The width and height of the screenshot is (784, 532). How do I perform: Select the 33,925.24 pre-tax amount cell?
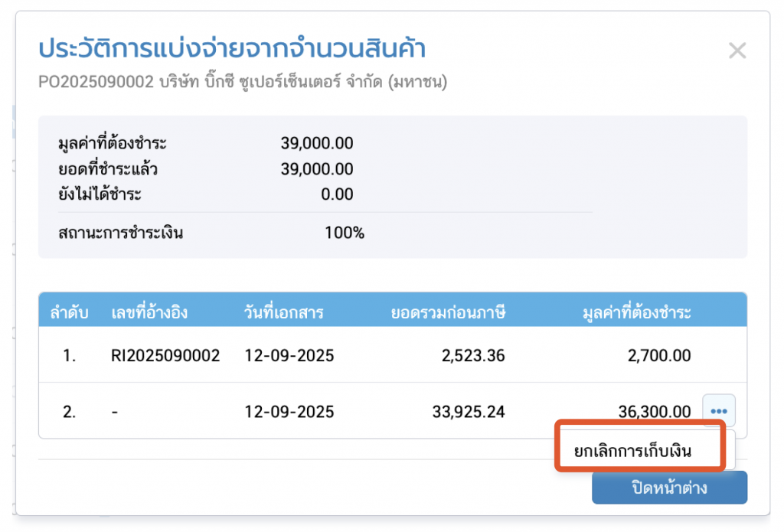point(469,412)
